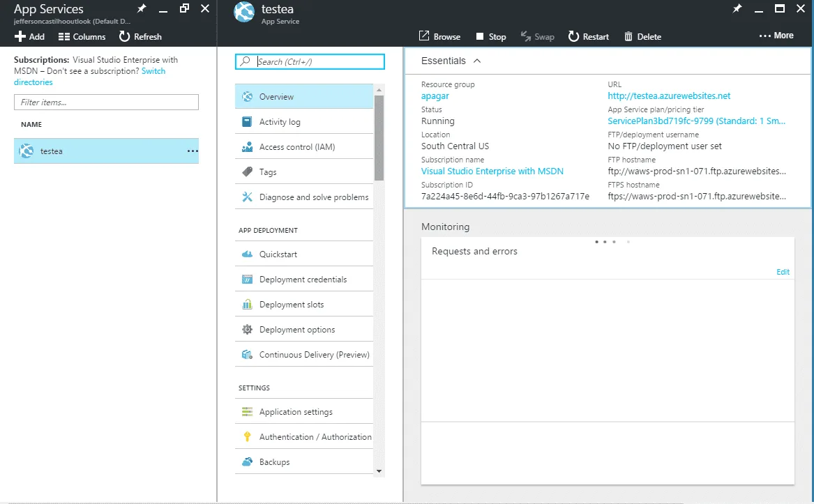This screenshot has height=504, width=814.
Task: Click the Quickstart cloud icon
Action: click(x=247, y=254)
